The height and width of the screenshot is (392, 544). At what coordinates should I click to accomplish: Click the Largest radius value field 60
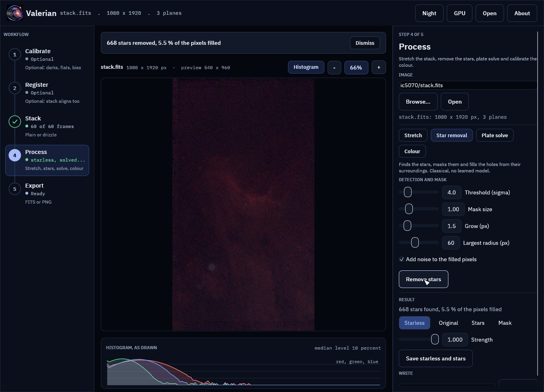pyautogui.click(x=451, y=243)
